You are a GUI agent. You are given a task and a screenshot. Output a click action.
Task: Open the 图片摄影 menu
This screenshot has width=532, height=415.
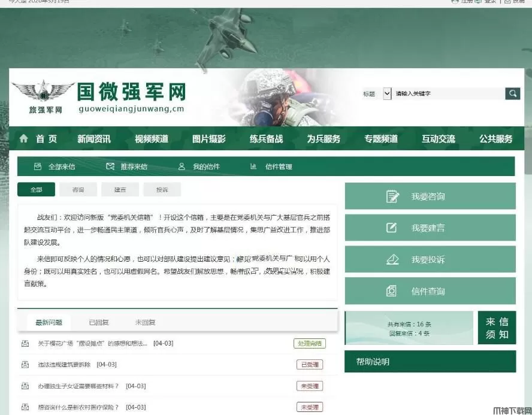click(208, 139)
